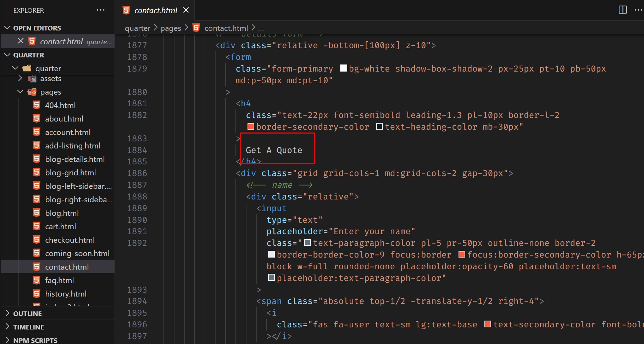The image size is (644, 344).
Task: Collapse the QUARTER workspace section
Action: [x=7, y=55]
